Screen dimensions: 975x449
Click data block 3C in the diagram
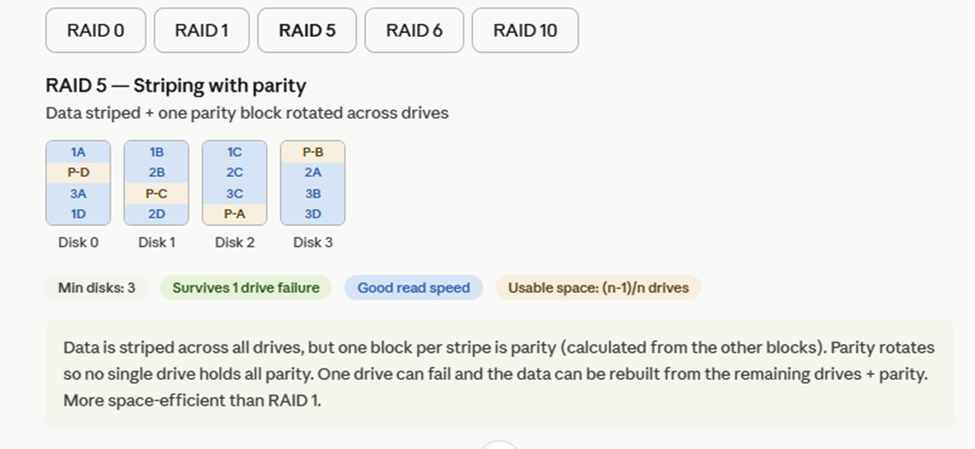click(x=234, y=193)
